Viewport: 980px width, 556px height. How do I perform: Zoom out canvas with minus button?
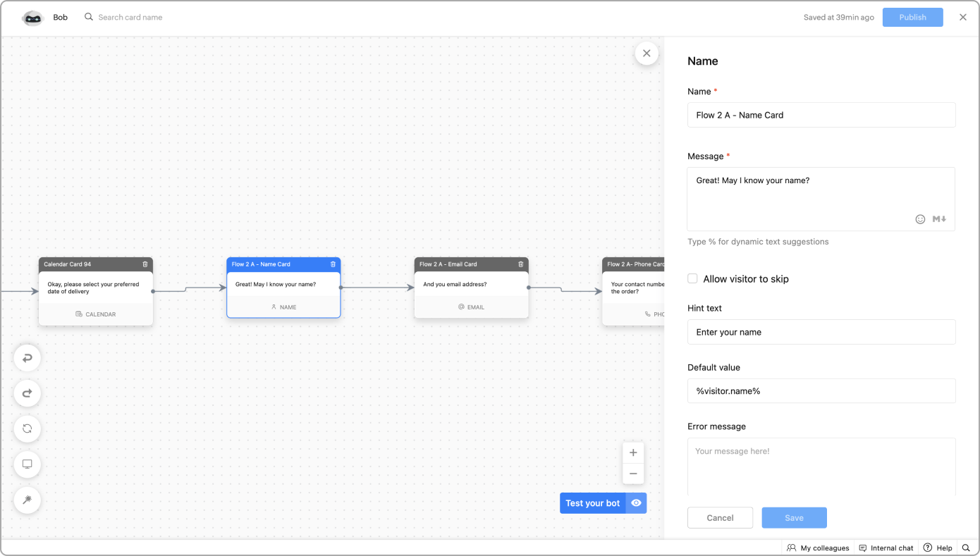(633, 474)
